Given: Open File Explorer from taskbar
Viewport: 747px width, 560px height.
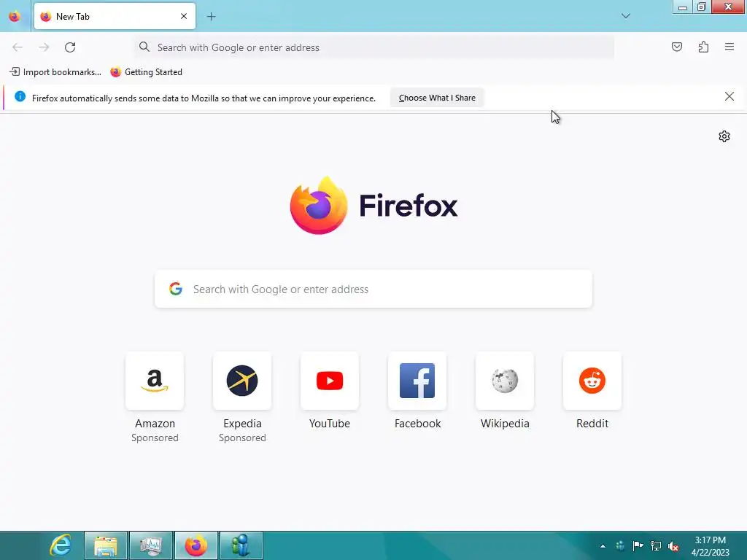Looking at the screenshot, I should click(106, 545).
